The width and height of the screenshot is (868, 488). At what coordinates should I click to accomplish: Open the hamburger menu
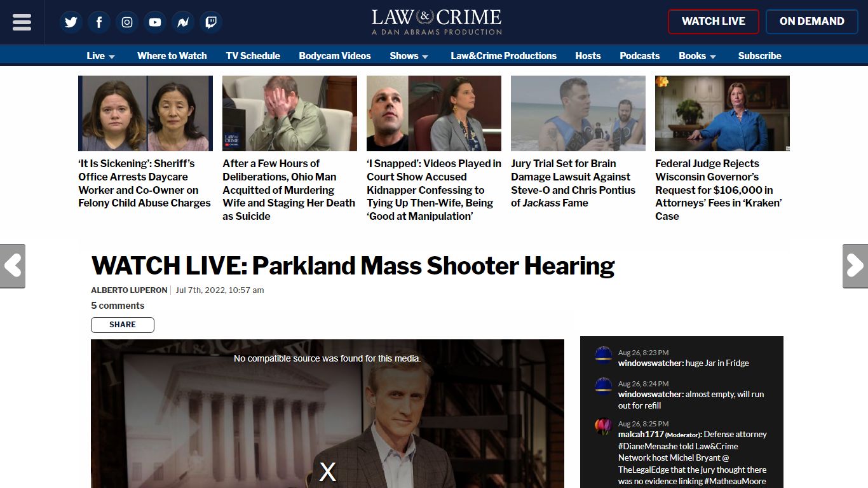[22, 22]
